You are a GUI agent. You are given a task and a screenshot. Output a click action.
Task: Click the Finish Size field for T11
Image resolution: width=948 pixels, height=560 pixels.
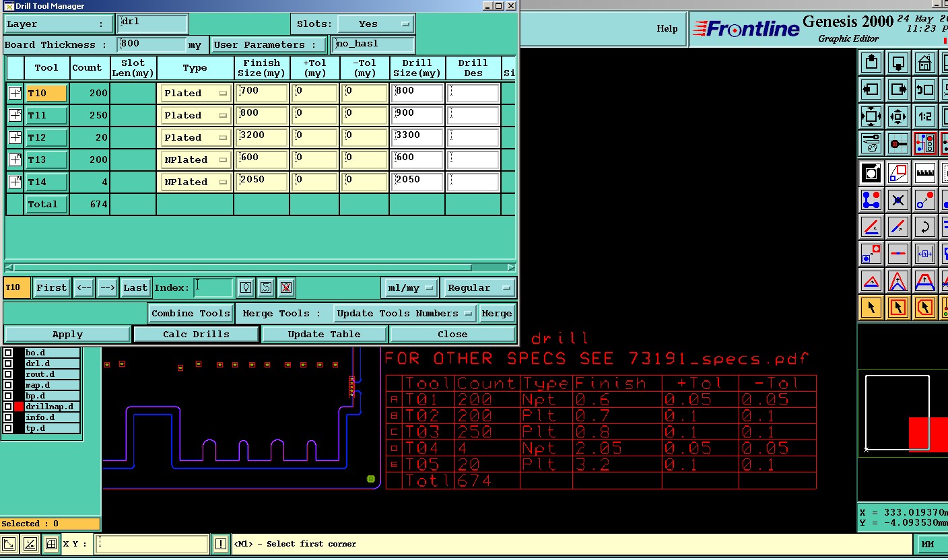[261, 115]
